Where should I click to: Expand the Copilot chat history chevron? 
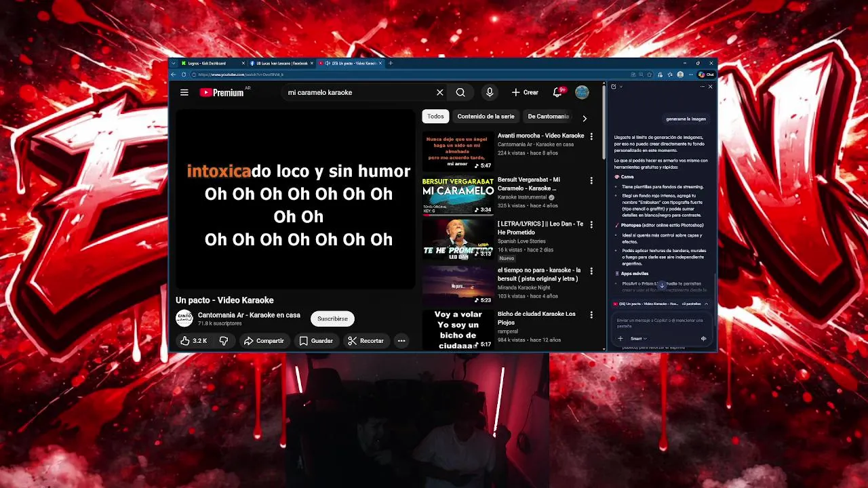tap(620, 87)
